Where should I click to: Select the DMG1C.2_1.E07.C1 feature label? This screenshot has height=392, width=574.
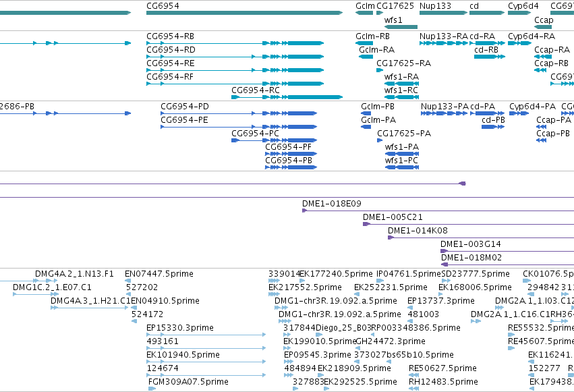[52, 287]
